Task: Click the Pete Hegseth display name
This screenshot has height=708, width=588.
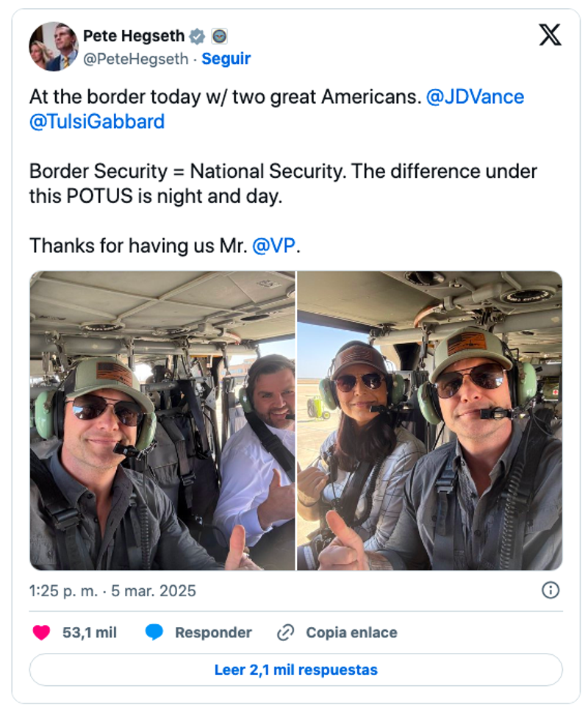Action: tap(133, 36)
